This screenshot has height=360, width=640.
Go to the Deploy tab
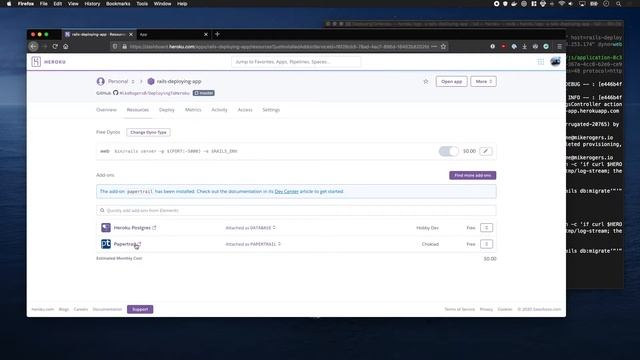point(167,110)
